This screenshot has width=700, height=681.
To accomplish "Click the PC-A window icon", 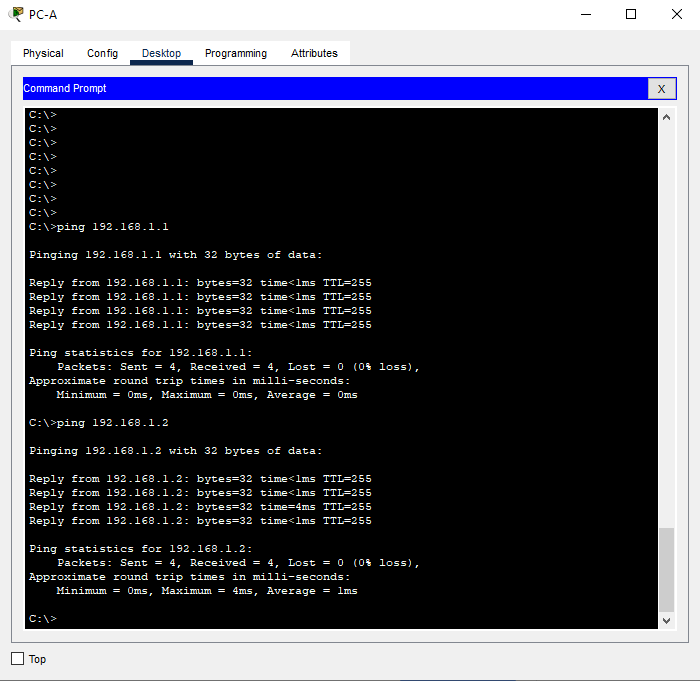I will (x=17, y=14).
